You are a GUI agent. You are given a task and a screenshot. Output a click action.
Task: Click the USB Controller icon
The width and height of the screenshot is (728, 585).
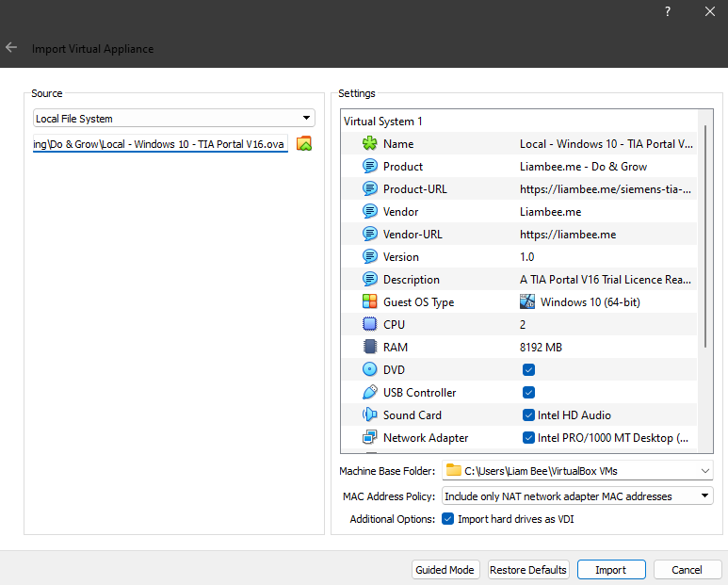pyautogui.click(x=369, y=393)
